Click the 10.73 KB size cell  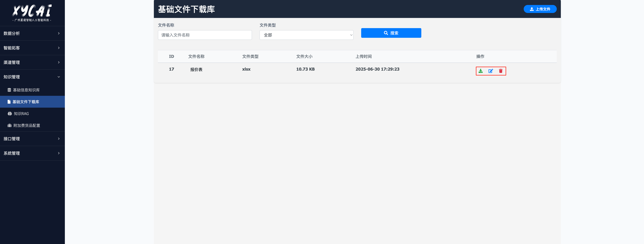point(305,69)
